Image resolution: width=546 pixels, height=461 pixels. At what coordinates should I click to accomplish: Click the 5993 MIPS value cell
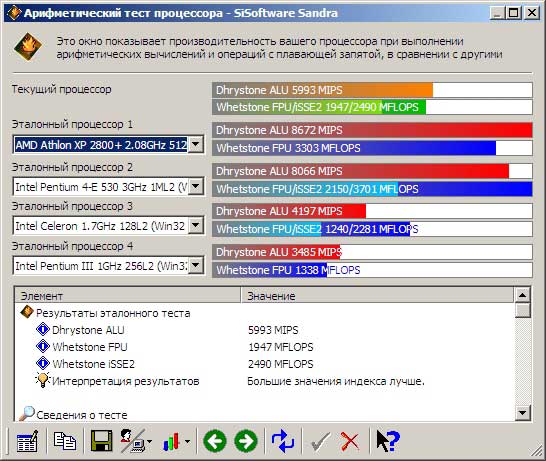pyautogui.click(x=273, y=330)
